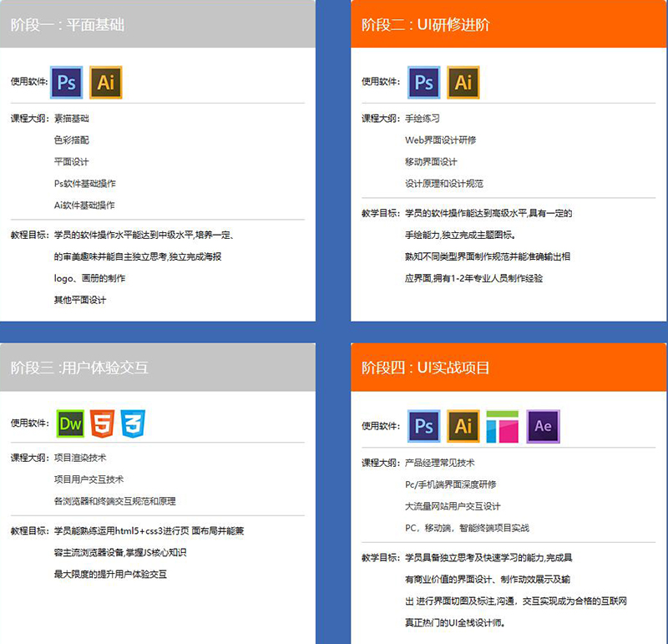Open the orange 阶段二：UI研修进阶 header
668x644 pixels.
pos(509,24)
